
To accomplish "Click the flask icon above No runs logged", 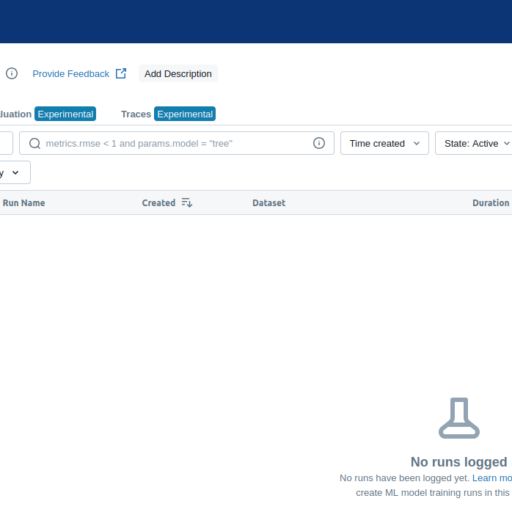I will coord(459,418).
